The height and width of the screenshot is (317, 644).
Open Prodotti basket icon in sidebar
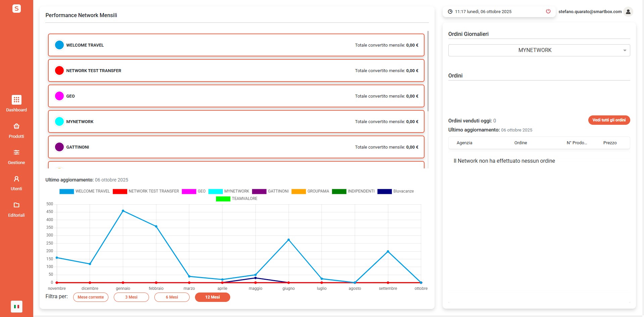click(x=16, y=126)
